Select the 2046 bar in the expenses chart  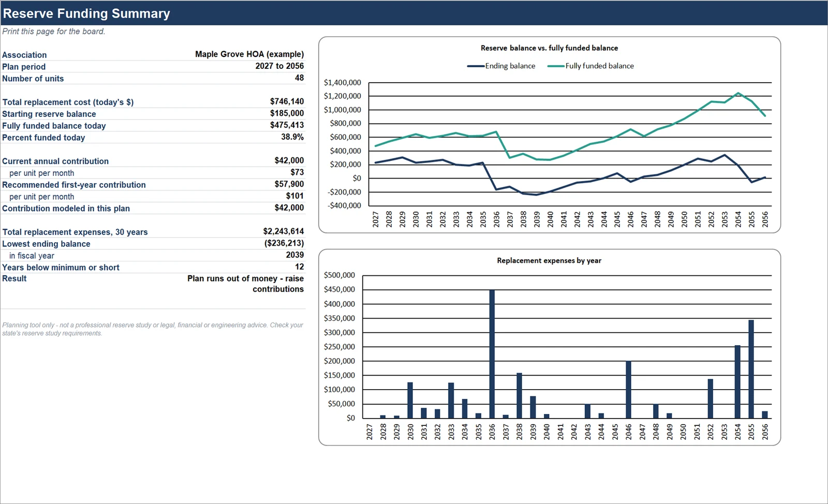coord(629,390)
